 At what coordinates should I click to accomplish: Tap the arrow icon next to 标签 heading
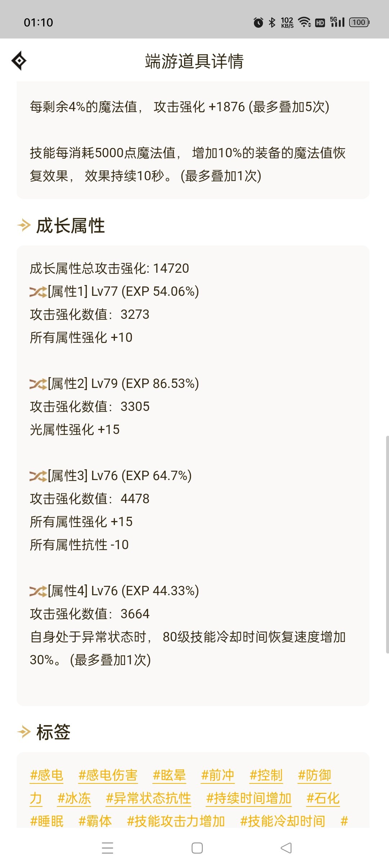tap(24, 732)
